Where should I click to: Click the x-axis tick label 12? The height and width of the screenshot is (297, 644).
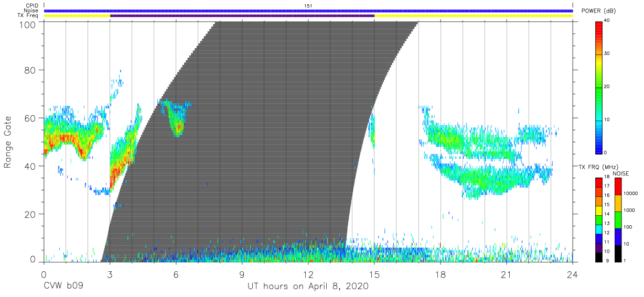(x=308, y=274)
